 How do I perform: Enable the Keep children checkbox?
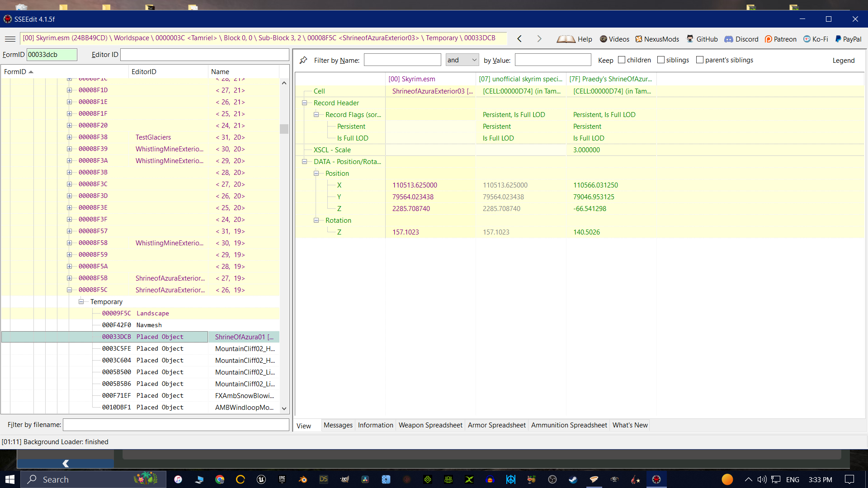pos(622,60)
